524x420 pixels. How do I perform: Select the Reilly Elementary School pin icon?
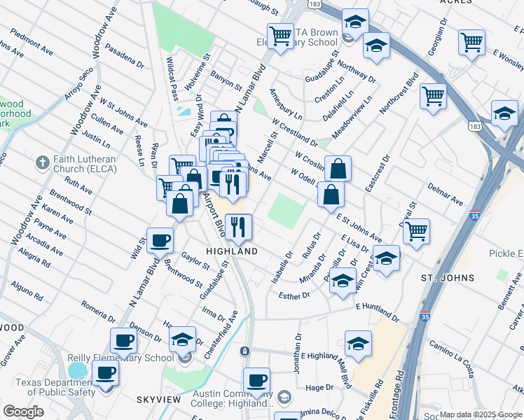[185, 358]
